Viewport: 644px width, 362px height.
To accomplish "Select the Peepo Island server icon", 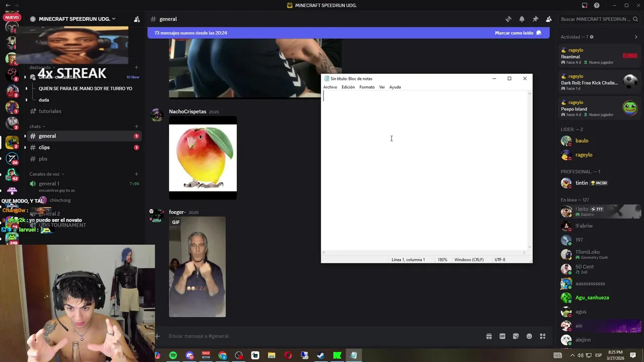I will [630, 108].
